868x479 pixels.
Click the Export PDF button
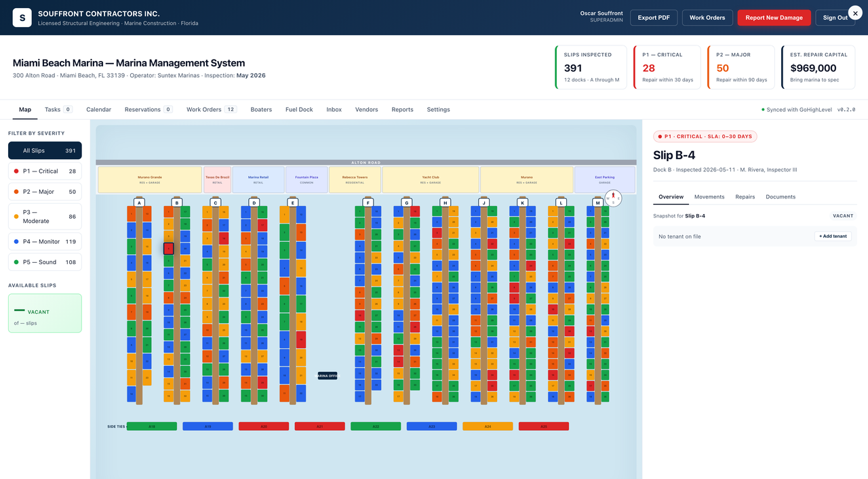654,18
